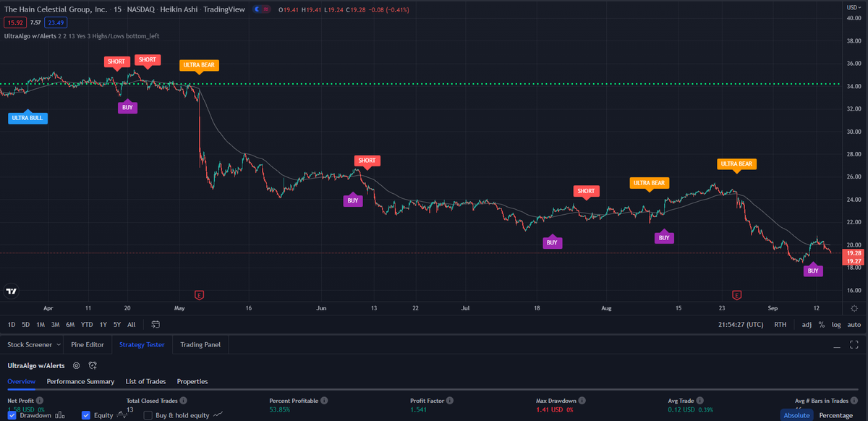Click the BUY label near September 12
The width and height of the screenshot is (868, 421).
813,271
